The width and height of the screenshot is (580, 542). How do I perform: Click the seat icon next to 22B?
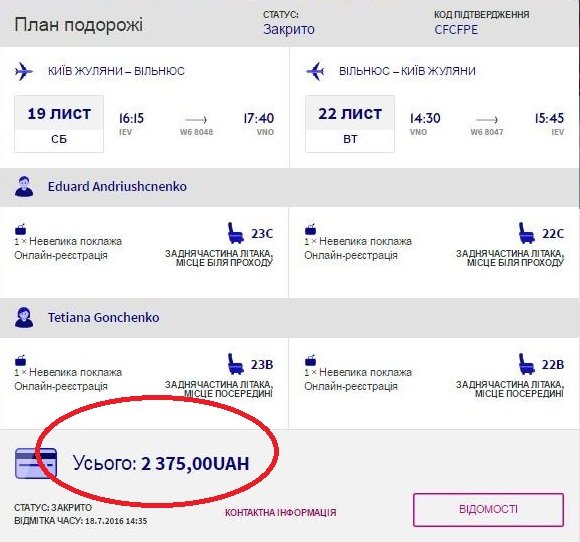526,364
